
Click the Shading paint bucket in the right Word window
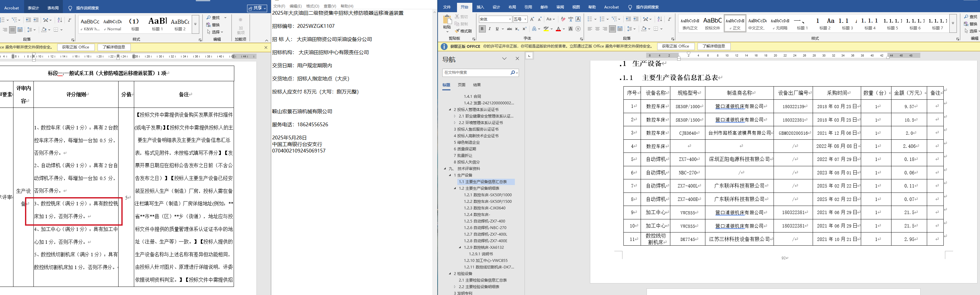644,29
